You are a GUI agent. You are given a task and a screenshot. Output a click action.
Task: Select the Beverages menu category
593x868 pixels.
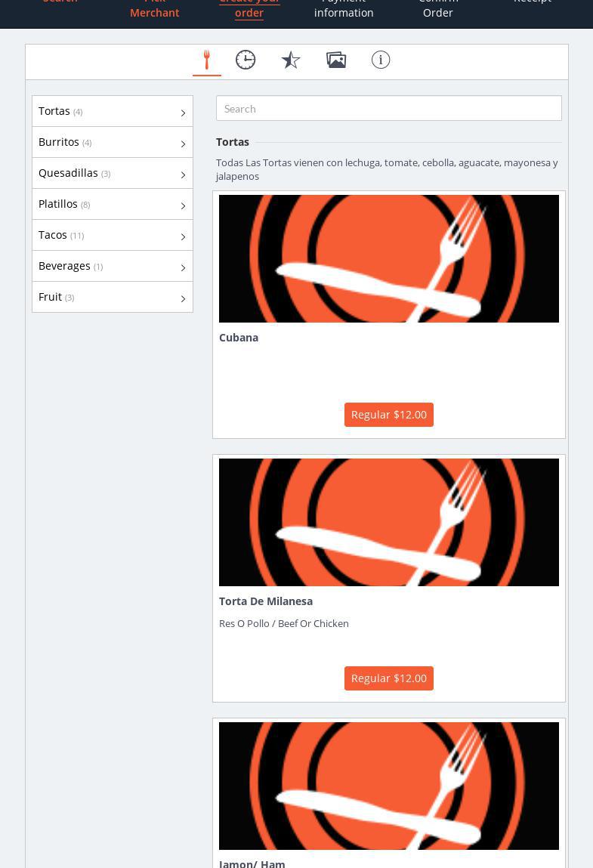65,266
